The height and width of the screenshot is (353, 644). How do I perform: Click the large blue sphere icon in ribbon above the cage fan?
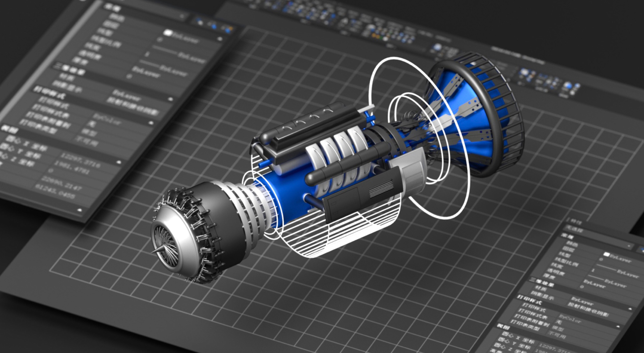(437, 47)
